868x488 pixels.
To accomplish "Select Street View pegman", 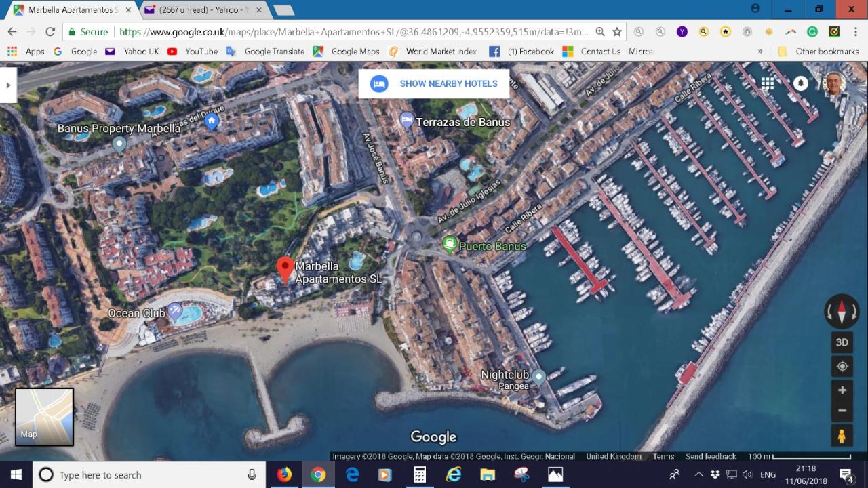I will pyautogui.click(x=842, y=436).
